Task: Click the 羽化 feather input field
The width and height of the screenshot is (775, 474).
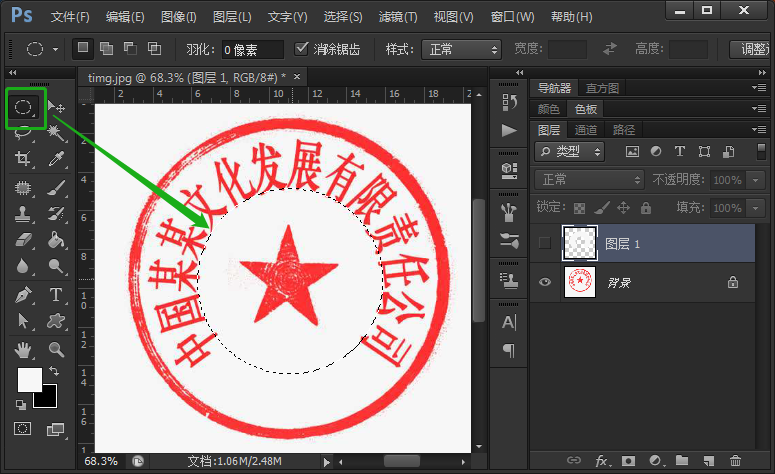Action: (253, 49)
